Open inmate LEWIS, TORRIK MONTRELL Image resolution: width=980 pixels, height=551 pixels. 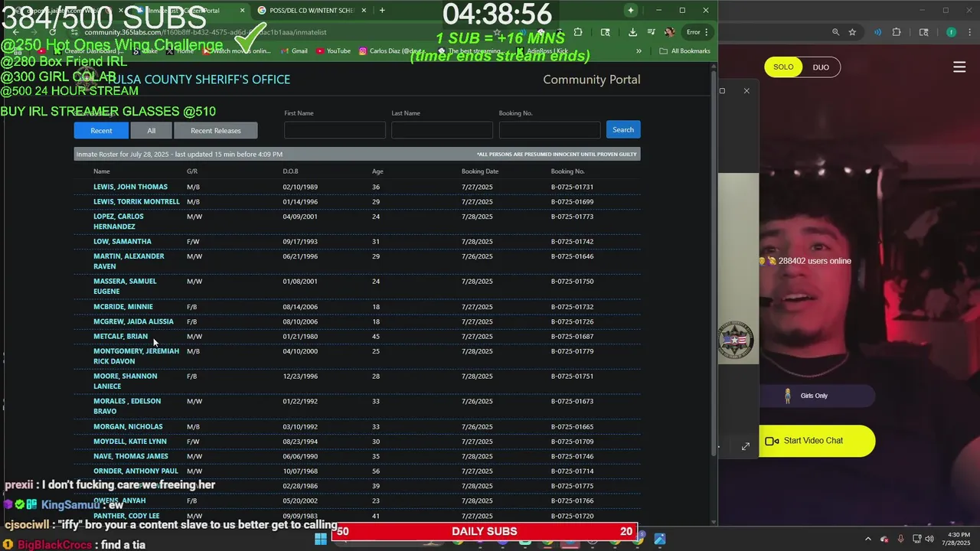(x=136, y=201)
